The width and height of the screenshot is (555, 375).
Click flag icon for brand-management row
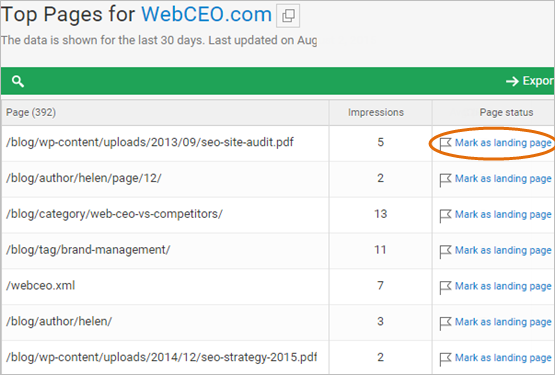pos(445,251)
